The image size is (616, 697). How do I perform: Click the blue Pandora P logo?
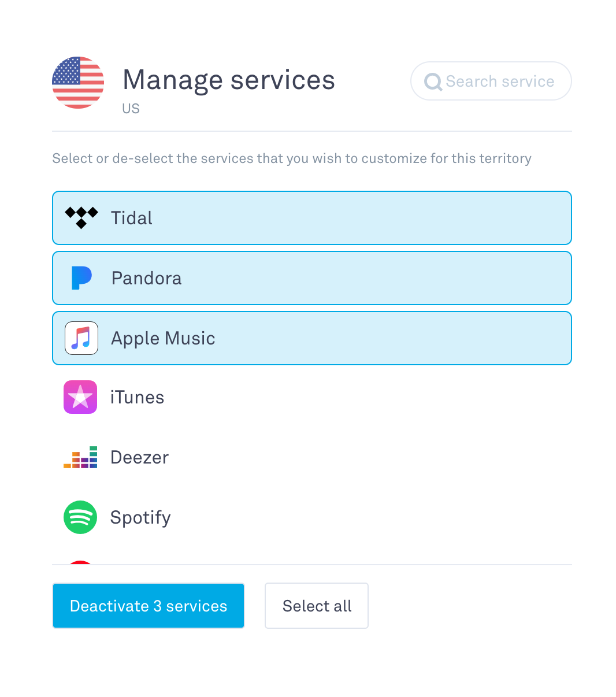(x=81, y=278)
